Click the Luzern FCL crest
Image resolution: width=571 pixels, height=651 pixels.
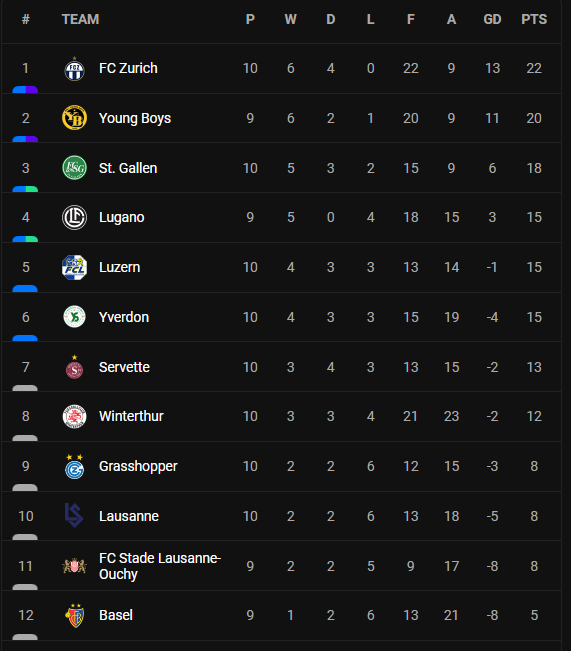[x=74, y=267]
